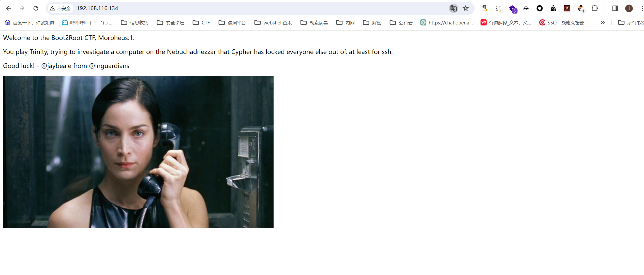
Task: Reload the current page
Action: tap(36, 8)
